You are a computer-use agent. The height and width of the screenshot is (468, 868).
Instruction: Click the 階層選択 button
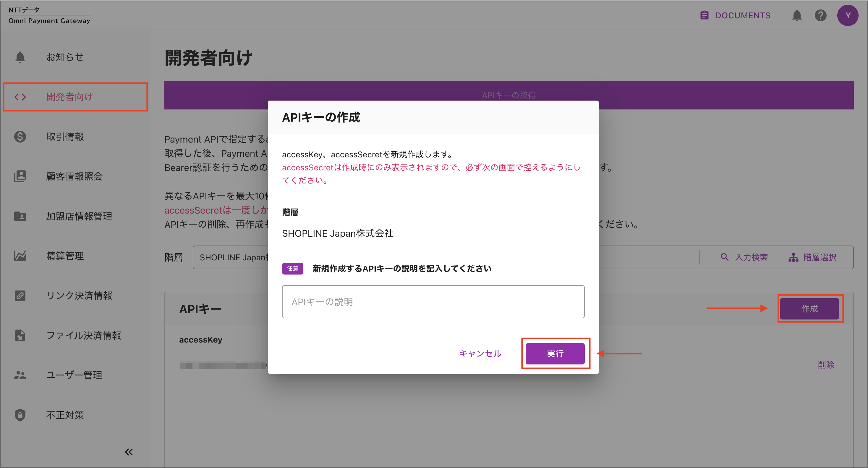[x=812, y=257]
